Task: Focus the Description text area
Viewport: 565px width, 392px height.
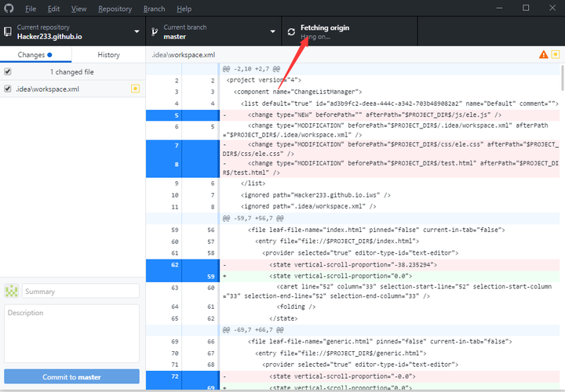Action: tap(71, 333)
